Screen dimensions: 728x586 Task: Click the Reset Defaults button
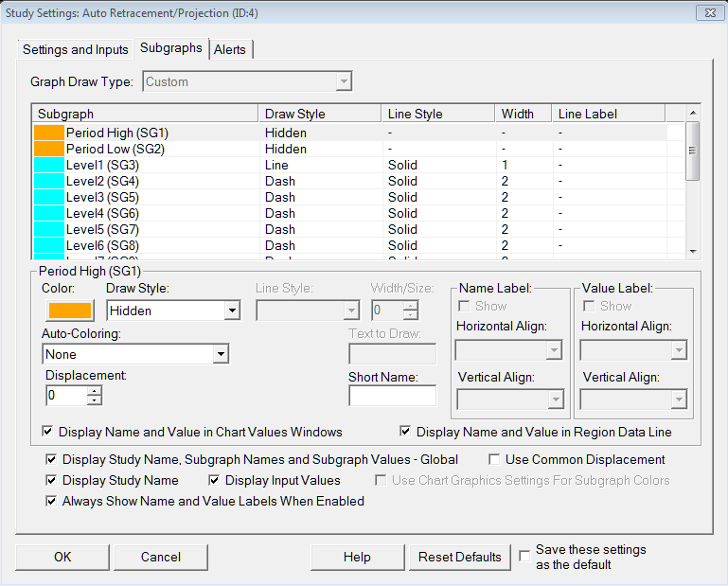click(460, 557)
